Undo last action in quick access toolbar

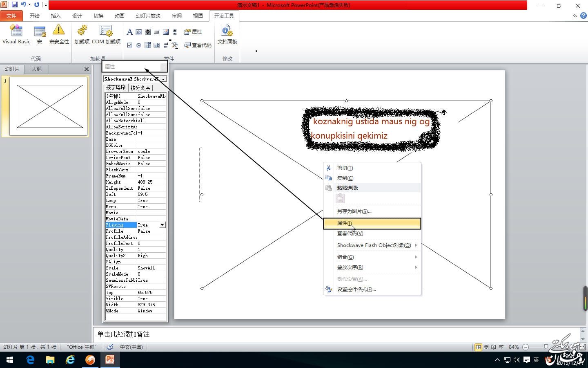coord(24,5)
